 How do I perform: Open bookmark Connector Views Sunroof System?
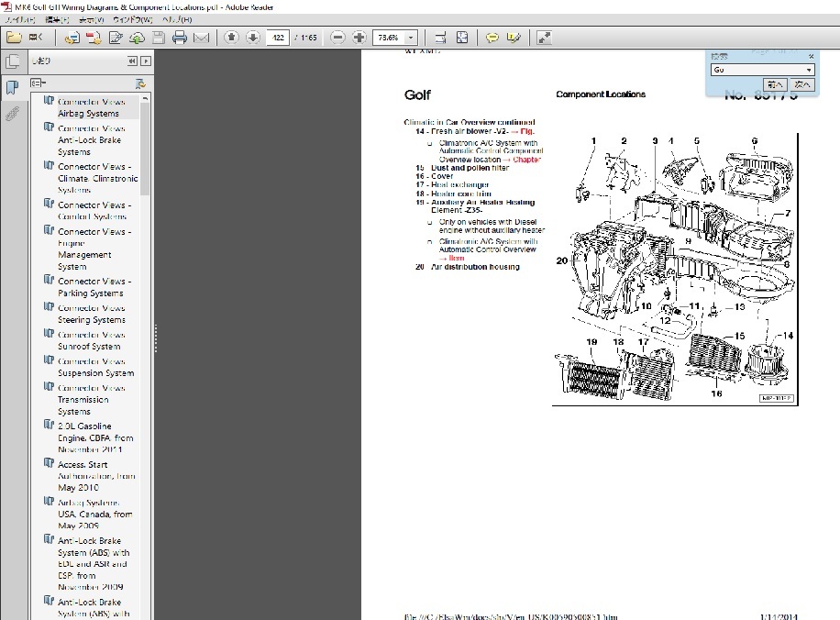91,341
